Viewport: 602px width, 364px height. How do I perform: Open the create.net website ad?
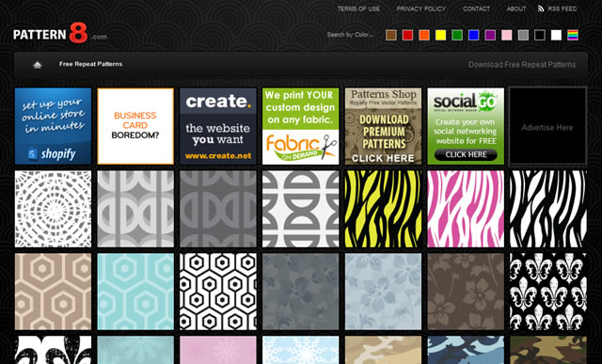click(218, 126)
